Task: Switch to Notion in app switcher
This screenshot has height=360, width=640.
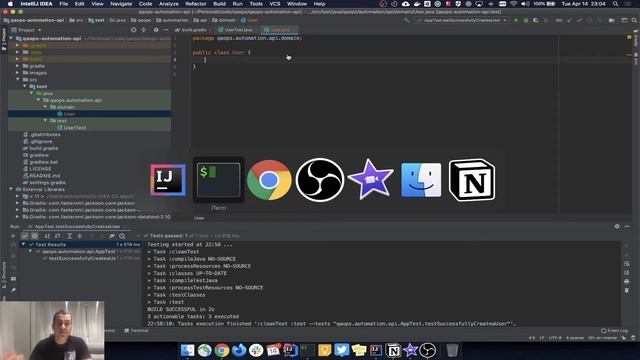Action: coord(472,180)
